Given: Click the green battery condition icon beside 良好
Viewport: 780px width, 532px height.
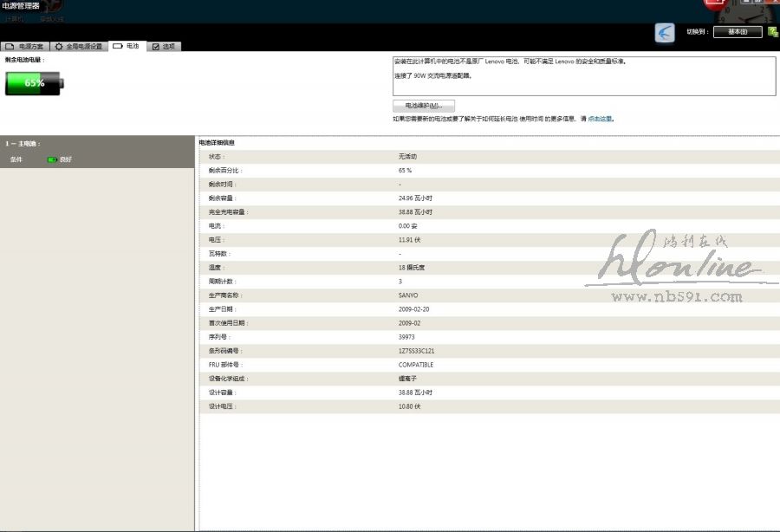Looking at the screenshot, I should click(x=52, y=159).
